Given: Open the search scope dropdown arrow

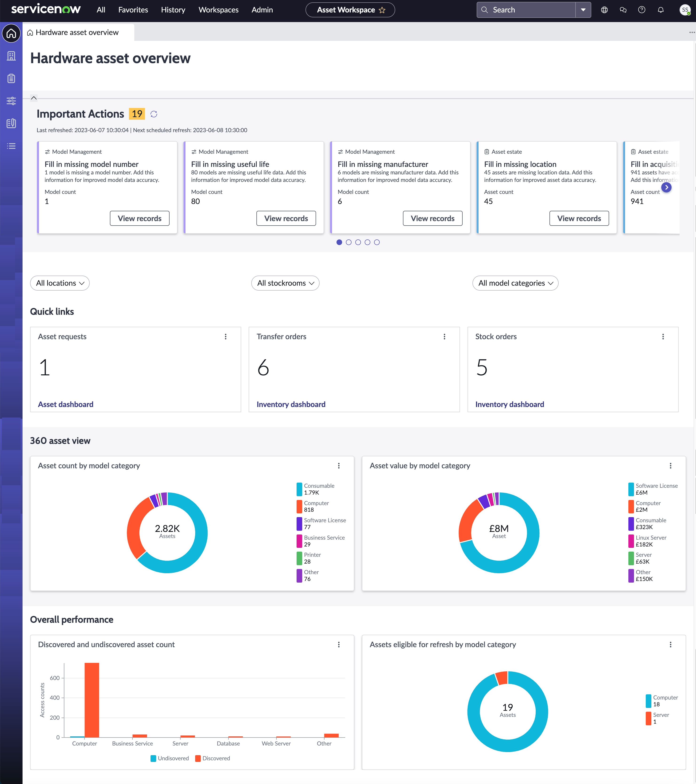Looking at the screenshot, I should [583, 10].
